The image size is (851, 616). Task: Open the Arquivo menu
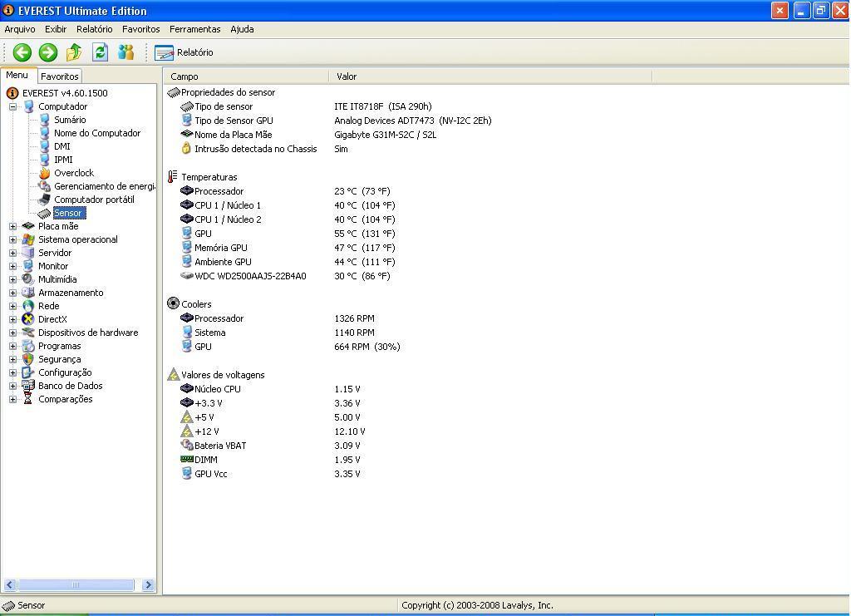pos(20,29)
